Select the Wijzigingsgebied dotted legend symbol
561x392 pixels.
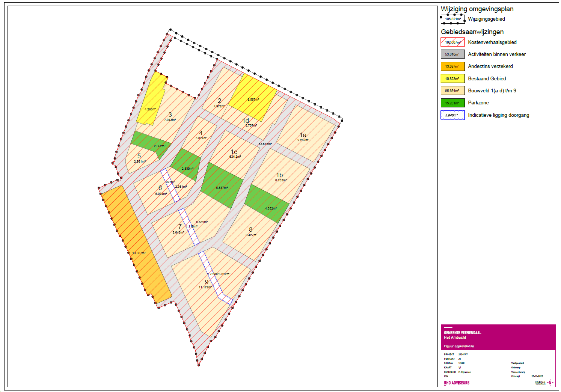(452, 19)
